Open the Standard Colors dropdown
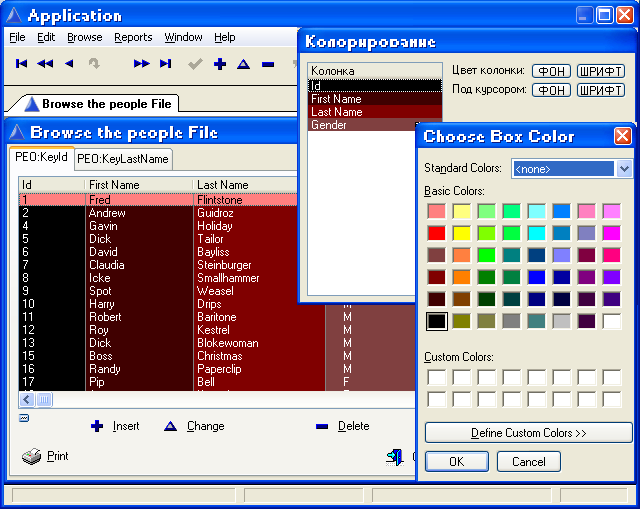This screenshot has height=509, width=640. click(x=625, y=169)
